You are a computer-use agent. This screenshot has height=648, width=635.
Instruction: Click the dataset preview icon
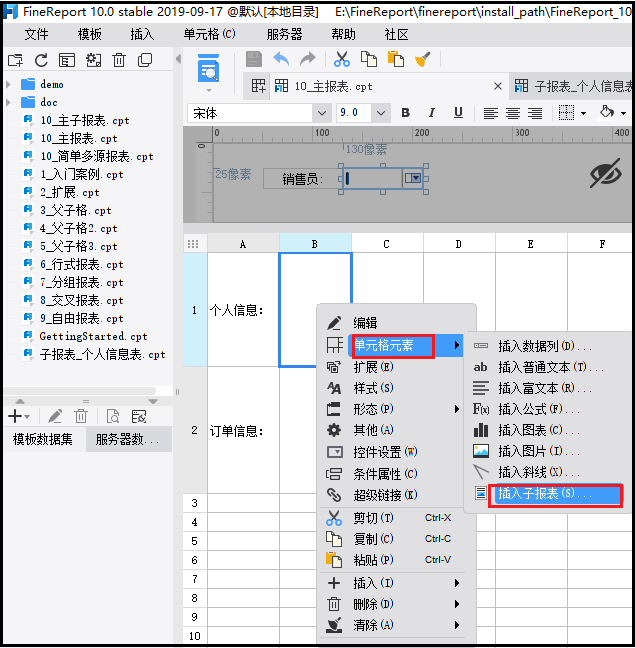(x=113, y=416)
